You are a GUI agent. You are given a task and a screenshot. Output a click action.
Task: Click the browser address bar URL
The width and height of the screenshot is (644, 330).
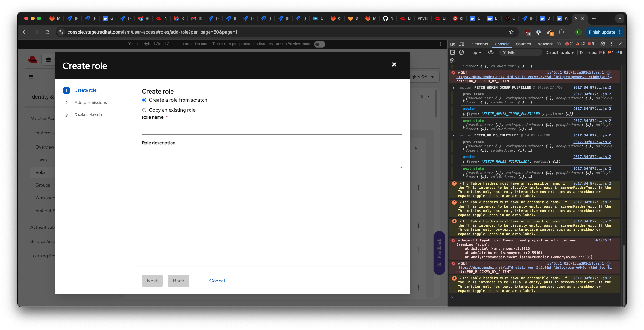pyautogui.click(x=152, y=32)
